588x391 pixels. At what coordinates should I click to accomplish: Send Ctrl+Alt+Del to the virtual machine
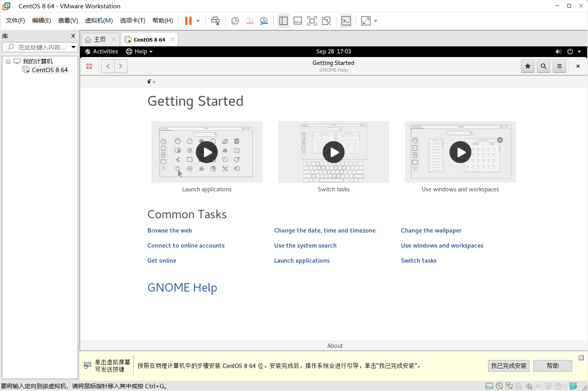coord(215,21)
